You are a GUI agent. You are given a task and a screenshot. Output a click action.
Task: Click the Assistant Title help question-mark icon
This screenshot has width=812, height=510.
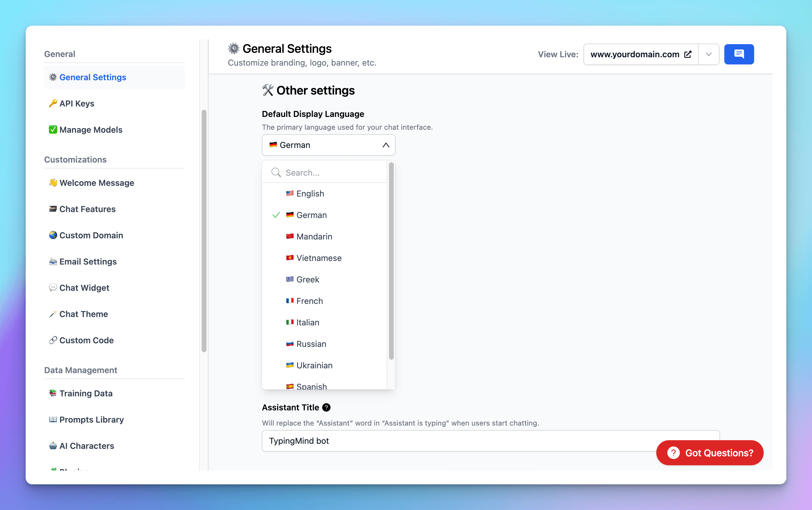[x=326, y=407]
